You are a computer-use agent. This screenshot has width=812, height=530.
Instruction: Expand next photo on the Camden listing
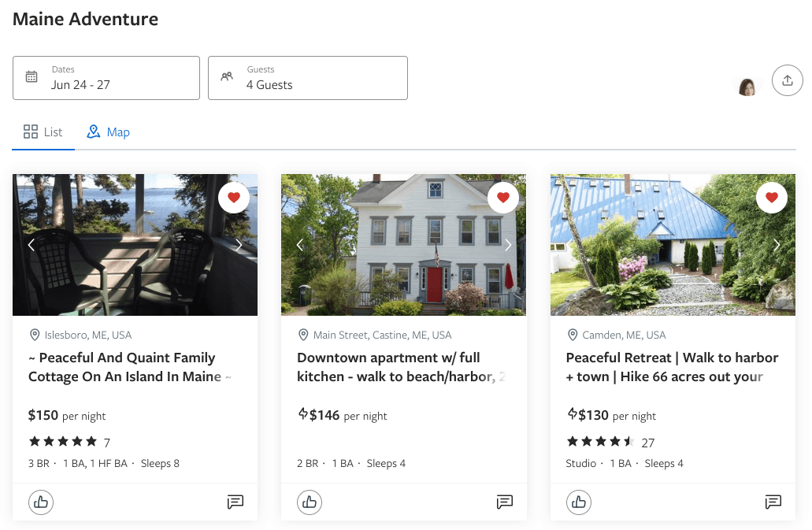tap(777, 245)
